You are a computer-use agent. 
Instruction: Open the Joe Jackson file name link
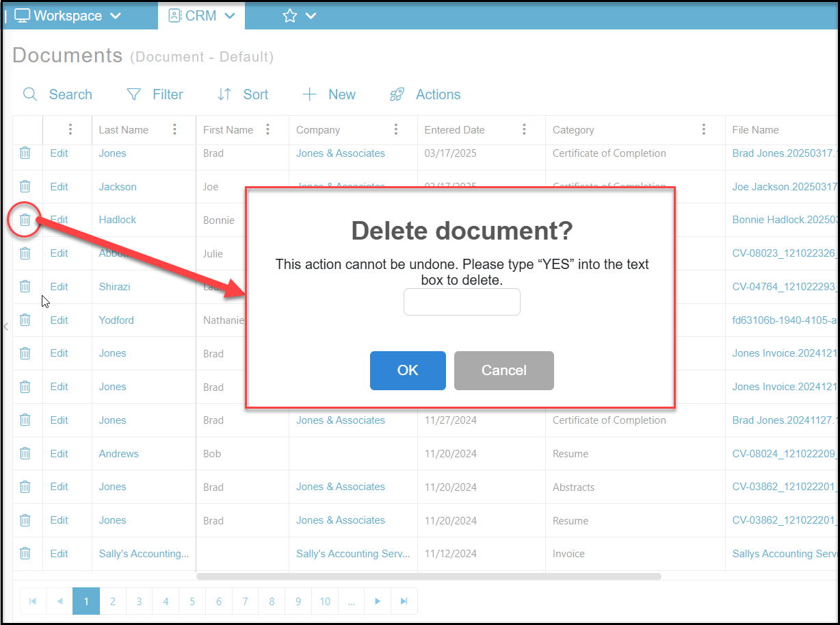[785, 186]
